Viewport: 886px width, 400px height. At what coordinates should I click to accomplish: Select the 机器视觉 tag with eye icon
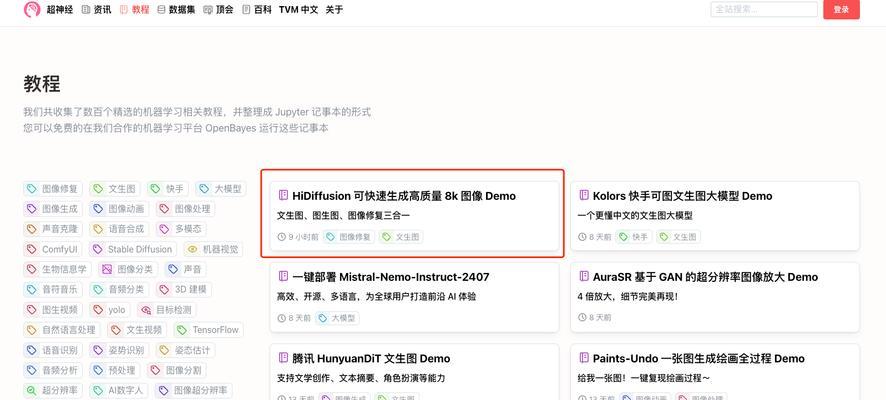click(214, 249)
